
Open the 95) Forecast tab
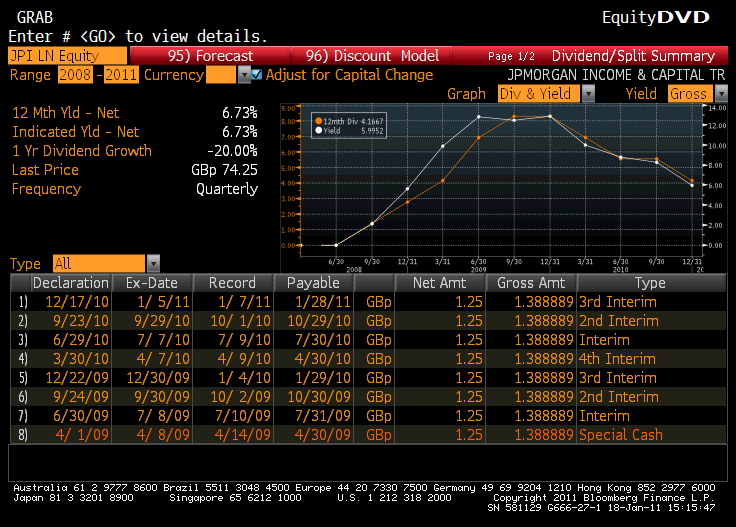pyautogui.click(x=210, y=56)
